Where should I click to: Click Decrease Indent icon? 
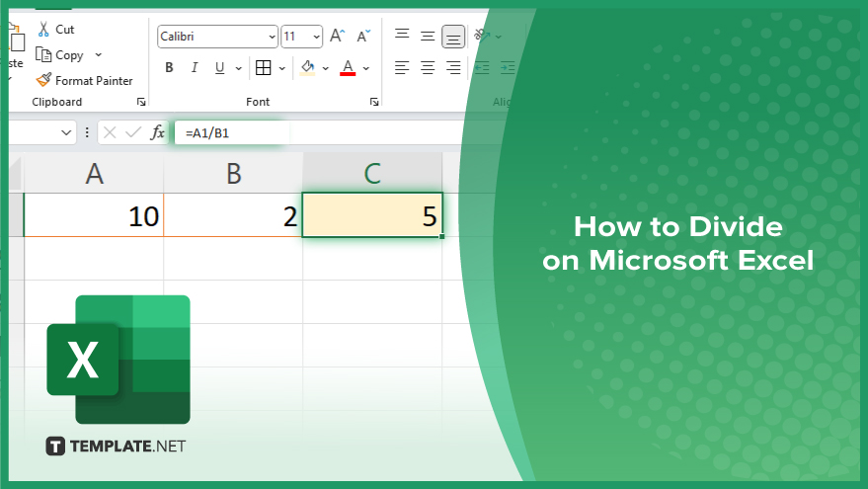click(482, 67)
